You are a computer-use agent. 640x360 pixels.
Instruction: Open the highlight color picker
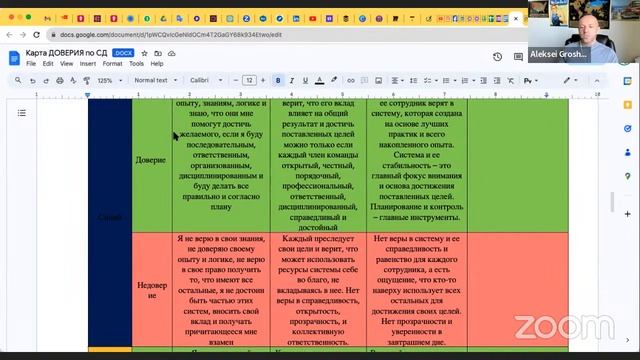pos(334,80)
